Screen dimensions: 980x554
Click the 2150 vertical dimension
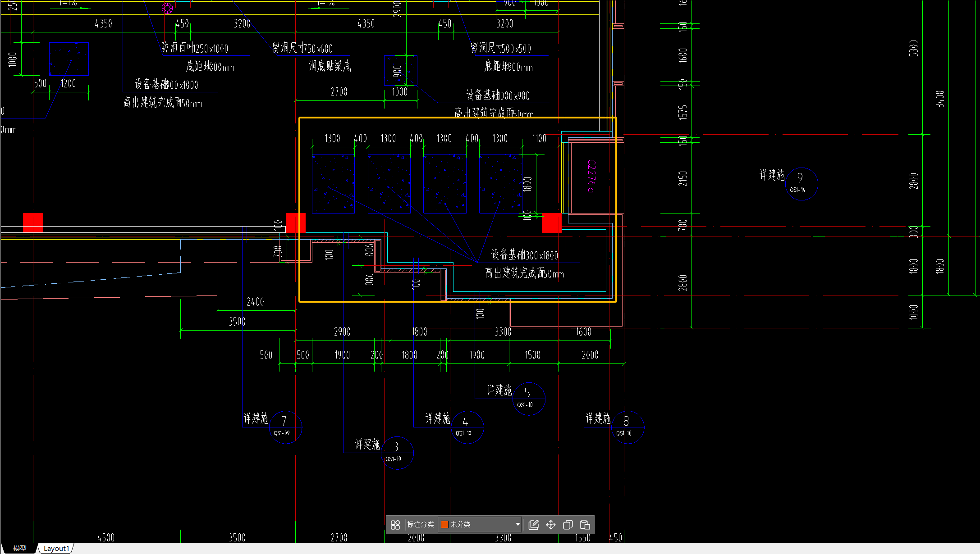[x=683, y=178]
